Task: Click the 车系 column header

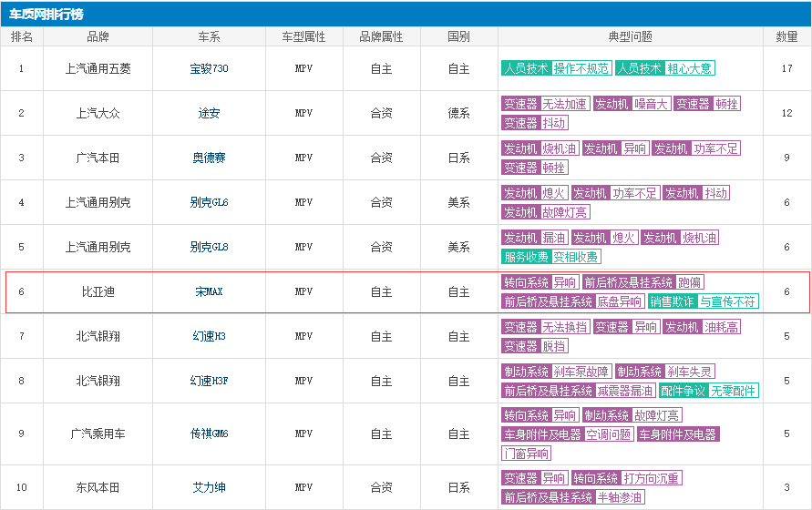Action: coord(209,36)
